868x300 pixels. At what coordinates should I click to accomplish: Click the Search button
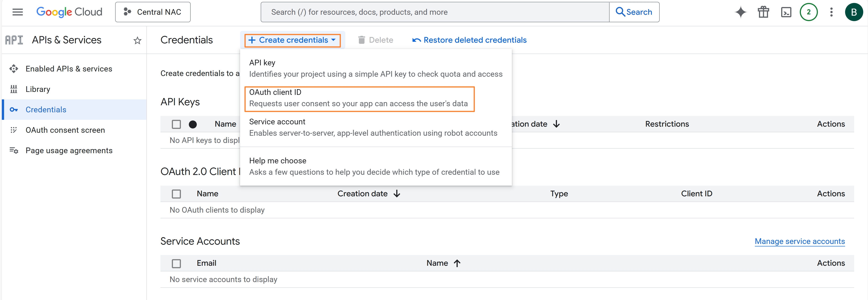click(634, 12)
